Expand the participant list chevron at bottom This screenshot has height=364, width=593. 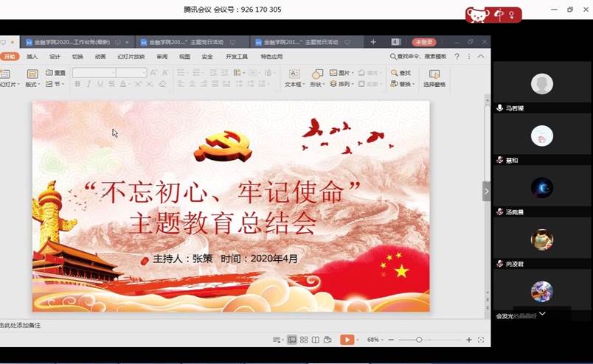click(542, 313)
